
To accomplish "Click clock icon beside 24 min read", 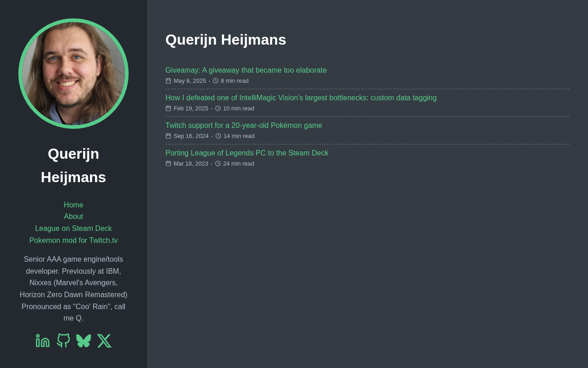I will pyautogui.click(x=218, y=164).
